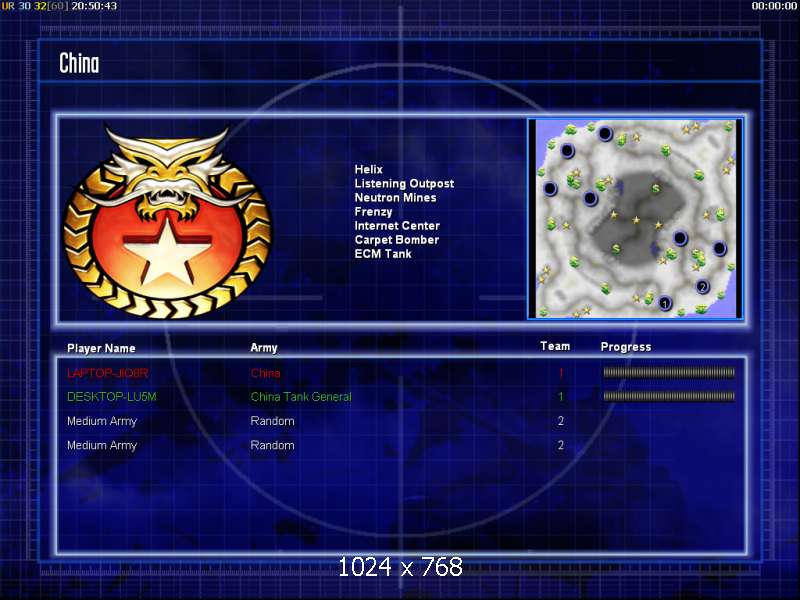Click the green team number 1
Image resolution: width=800 pixels, height=600 pixels.
tap(561, 396)
